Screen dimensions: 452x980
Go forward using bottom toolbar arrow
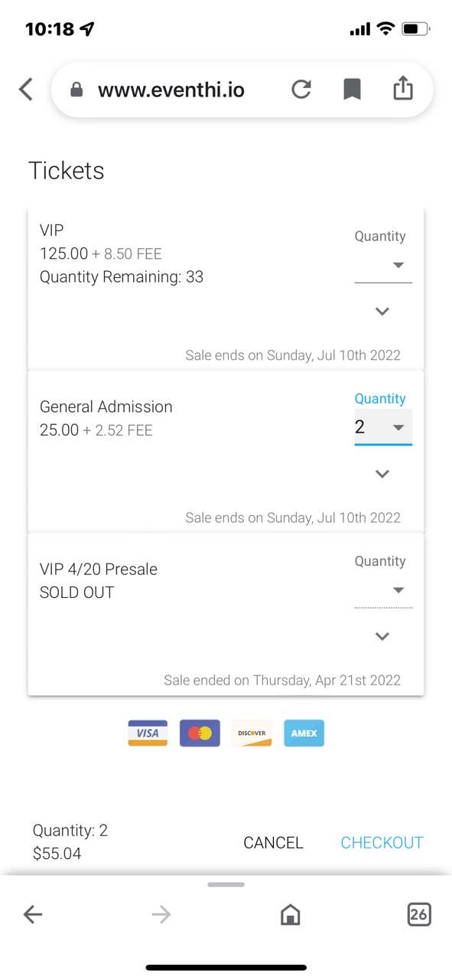161,914
